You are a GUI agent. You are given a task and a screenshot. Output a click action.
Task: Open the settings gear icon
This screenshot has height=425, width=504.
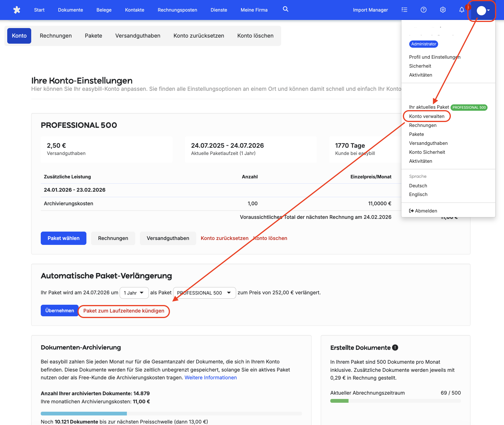pos(443,10)
